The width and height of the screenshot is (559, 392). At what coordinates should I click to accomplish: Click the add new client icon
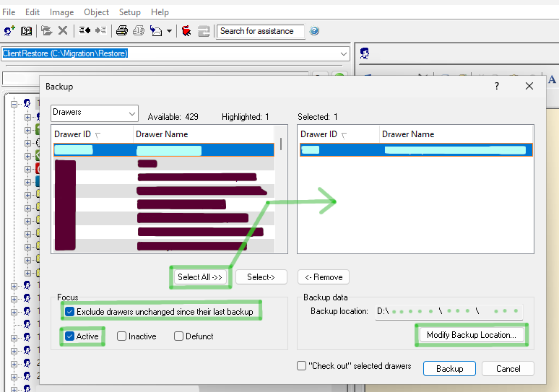tap(9, 31)
